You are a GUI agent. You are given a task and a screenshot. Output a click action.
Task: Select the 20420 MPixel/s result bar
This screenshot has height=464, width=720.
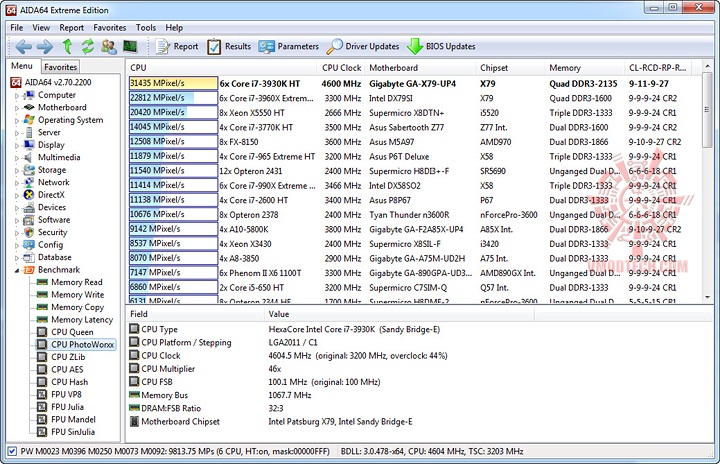pos(173,113)
